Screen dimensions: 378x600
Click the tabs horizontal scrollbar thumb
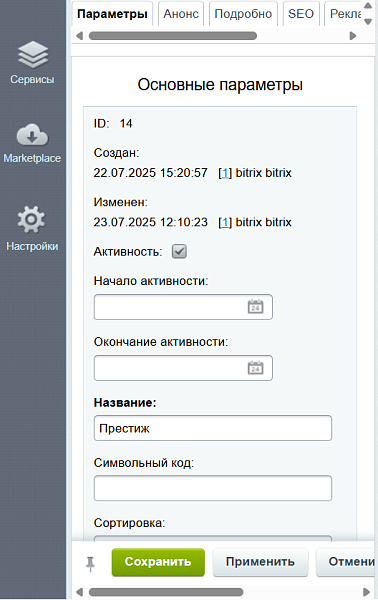click(x=173, y=36)
